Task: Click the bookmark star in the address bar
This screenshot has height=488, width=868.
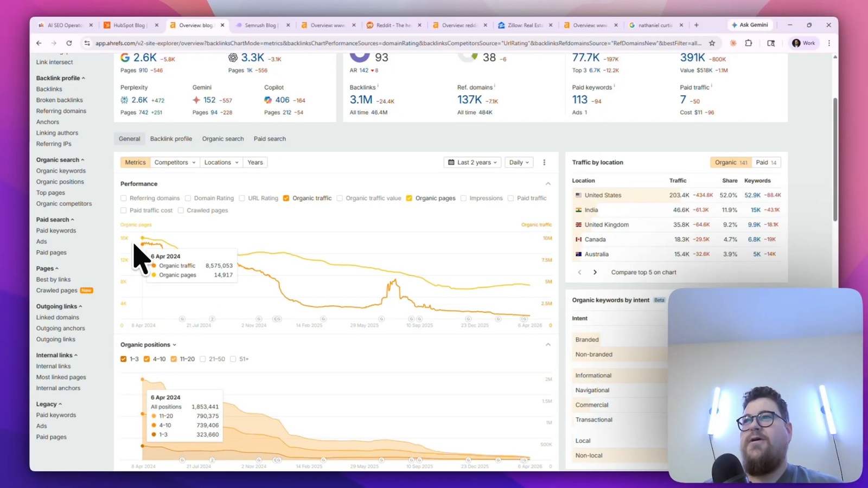Action: tap(712, 43)
